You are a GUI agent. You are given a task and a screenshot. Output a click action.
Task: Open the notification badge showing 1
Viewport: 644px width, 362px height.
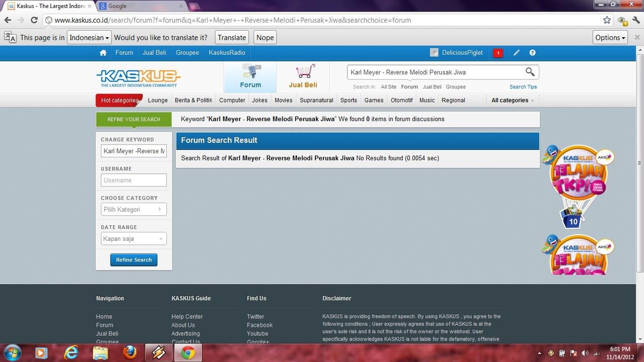point(498,53)
